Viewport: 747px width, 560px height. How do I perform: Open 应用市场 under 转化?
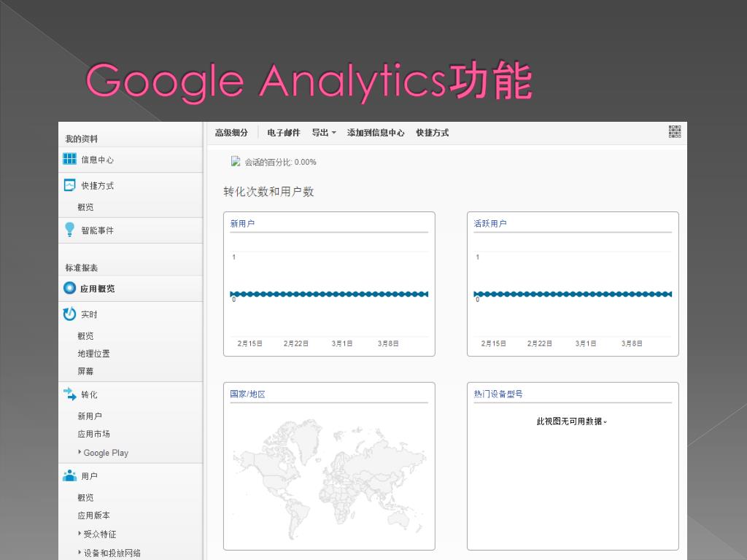pyautogui.click(x=94, y=434)
